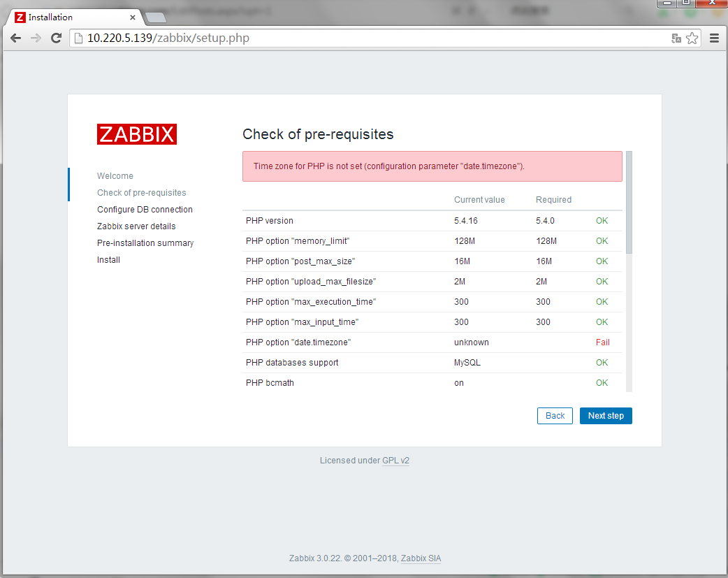Click the "PHP bcmath" label
Image resolution: width=728 pixels, height=578 pixels.
270,383
